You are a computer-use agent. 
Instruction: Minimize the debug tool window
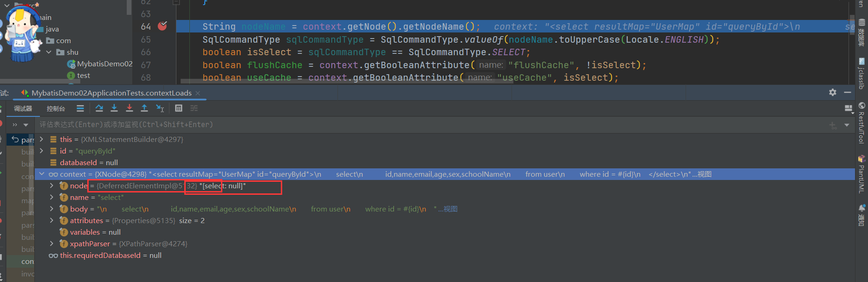[848, 92]
